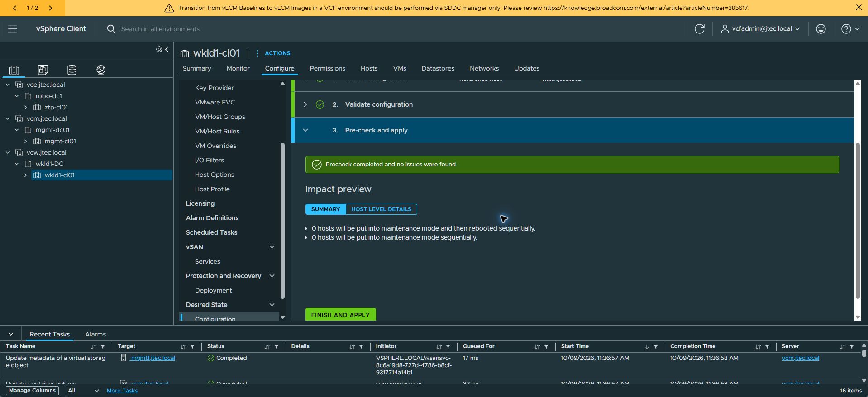Show HOST LEVEL DETAILS impact view
Screen dimensions: 868x397
(381, 209)
